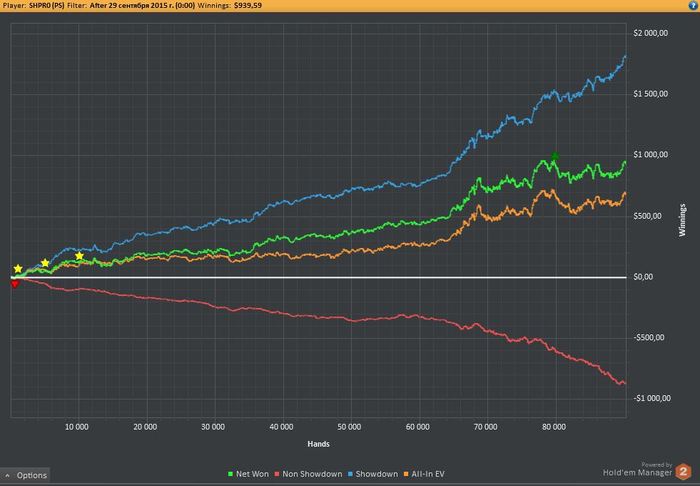Click the orange Hold'em Manager 2 logo badge

coord(683,472)
